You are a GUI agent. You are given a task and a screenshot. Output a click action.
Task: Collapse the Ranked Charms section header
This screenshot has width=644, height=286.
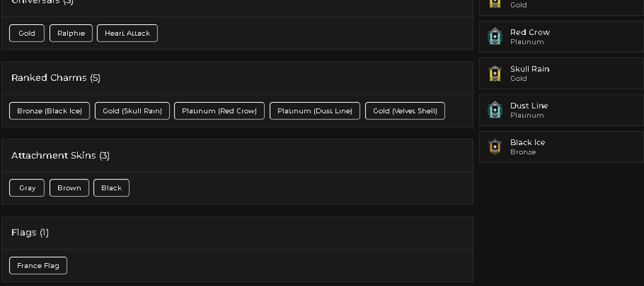[238, 78]
